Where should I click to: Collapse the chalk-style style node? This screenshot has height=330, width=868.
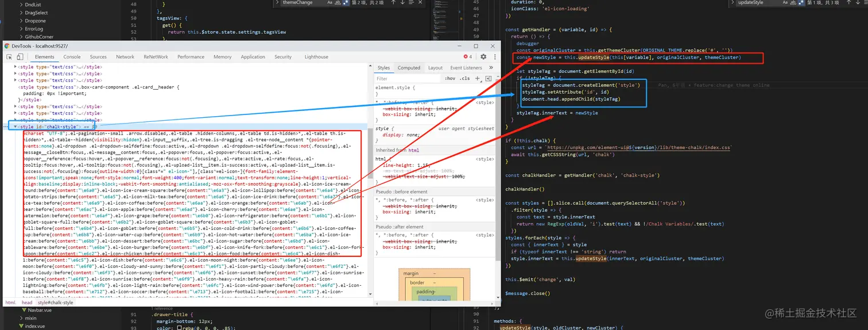[16, 126]
